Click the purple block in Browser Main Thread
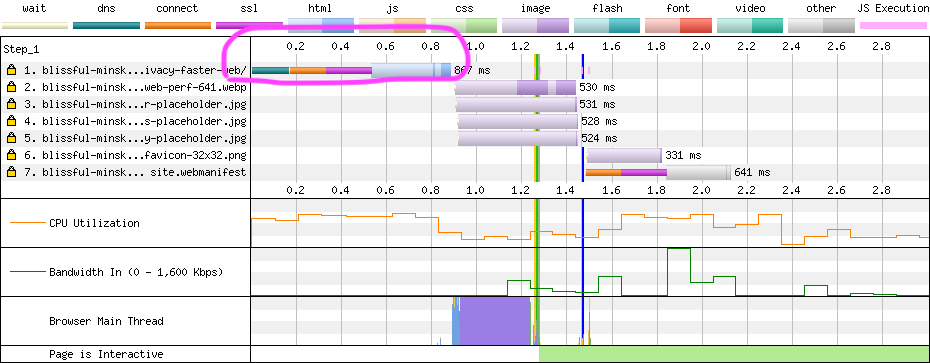The width and height of the screenshot is (930, 363). 495,321
